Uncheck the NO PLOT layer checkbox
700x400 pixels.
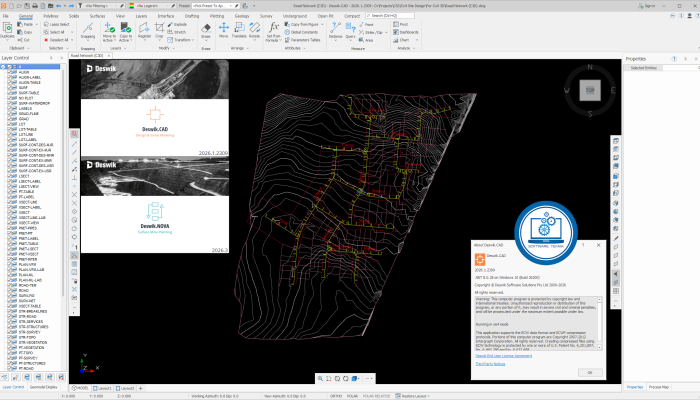click(9, 98)
